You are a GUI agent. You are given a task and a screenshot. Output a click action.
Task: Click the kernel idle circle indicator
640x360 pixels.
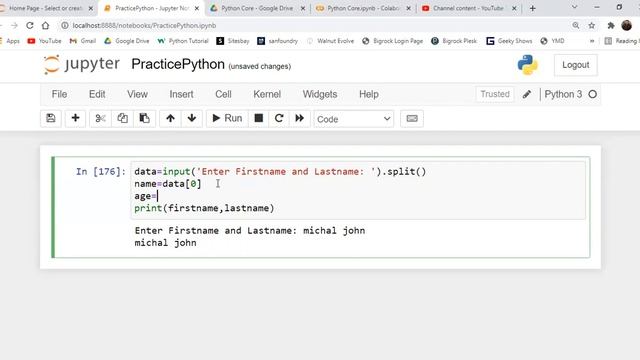pos(593,94)
